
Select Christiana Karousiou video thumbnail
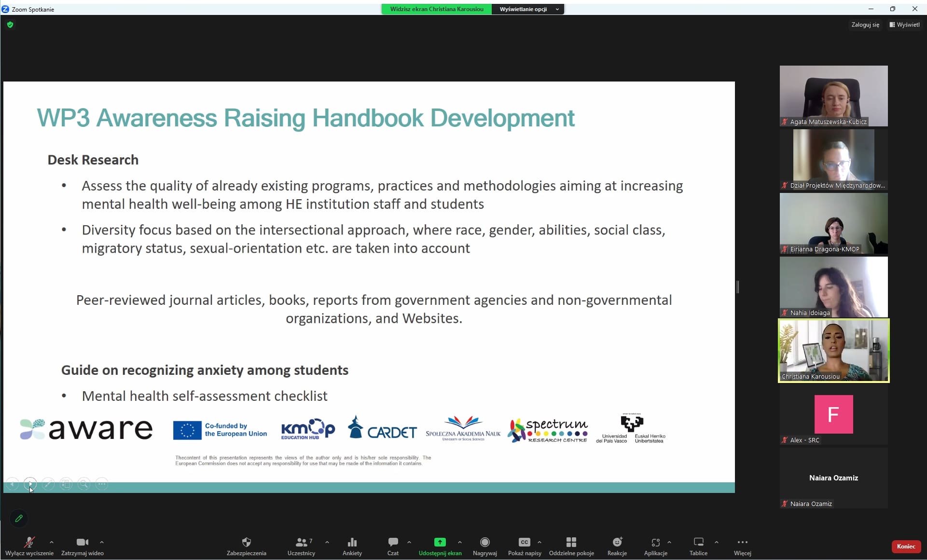[x=833, y=351]
